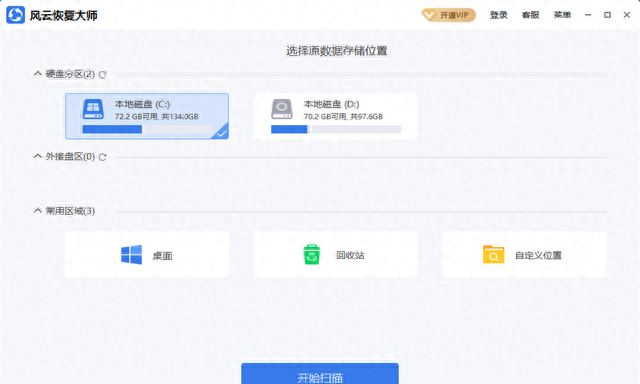640x384 pixels.
Task: Open the 菜单 menu
Action: [562, 15]
